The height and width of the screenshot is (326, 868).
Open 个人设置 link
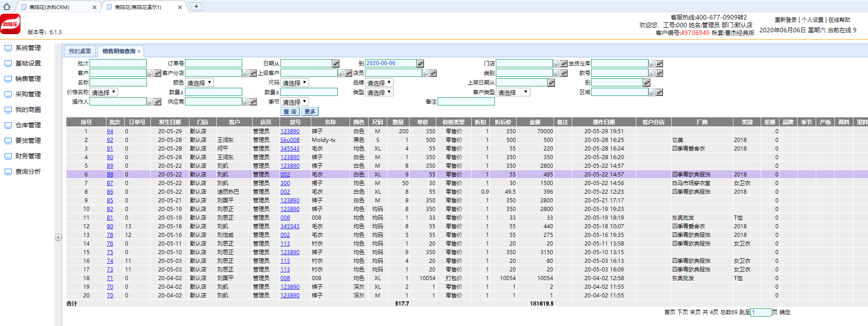pyautogui.click(x=813, y=20)
